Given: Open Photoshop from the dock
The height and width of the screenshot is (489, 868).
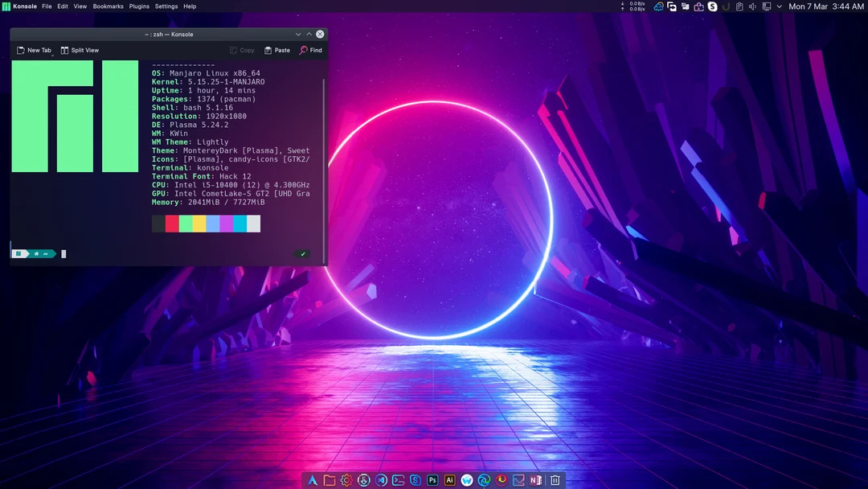Looking at the screenshot, I should 432,479.
